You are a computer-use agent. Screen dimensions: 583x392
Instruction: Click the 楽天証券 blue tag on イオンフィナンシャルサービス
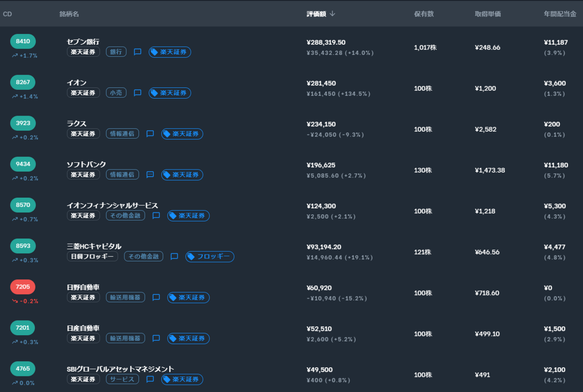189,215
